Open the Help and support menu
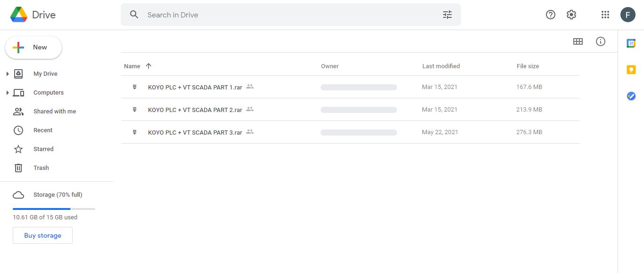Image resolution: width=644 pixels, height=273 pixels. click(x=550, y=15)
